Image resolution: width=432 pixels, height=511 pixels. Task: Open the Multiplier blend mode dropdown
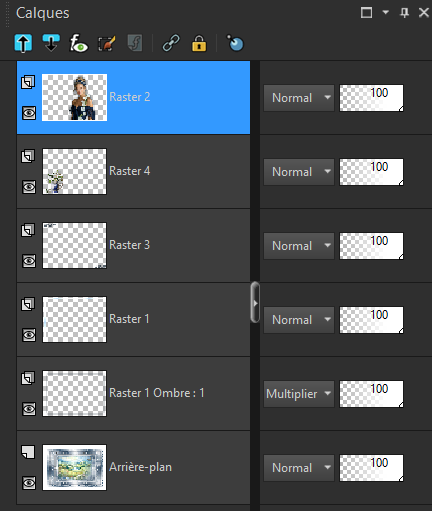click(x=299, y=394)
